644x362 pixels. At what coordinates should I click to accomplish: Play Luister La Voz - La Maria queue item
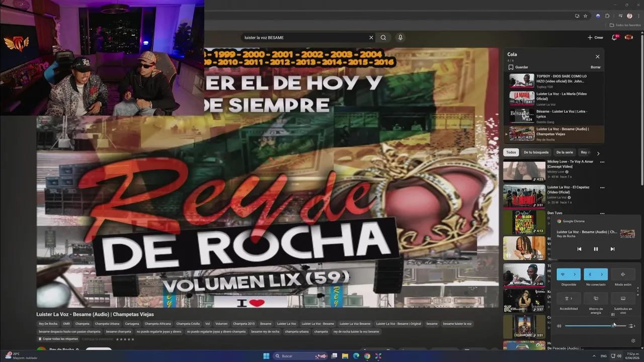tap(554, 99)
